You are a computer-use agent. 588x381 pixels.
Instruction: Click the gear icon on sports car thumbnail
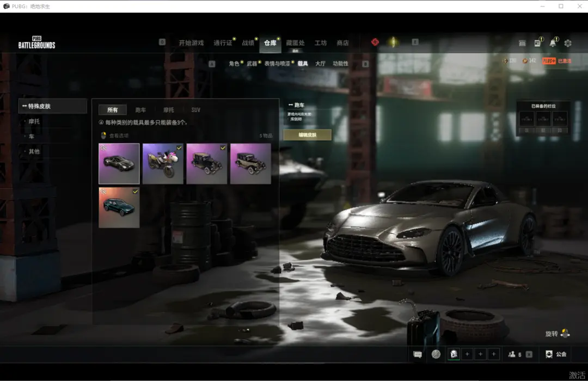point(103,148)
